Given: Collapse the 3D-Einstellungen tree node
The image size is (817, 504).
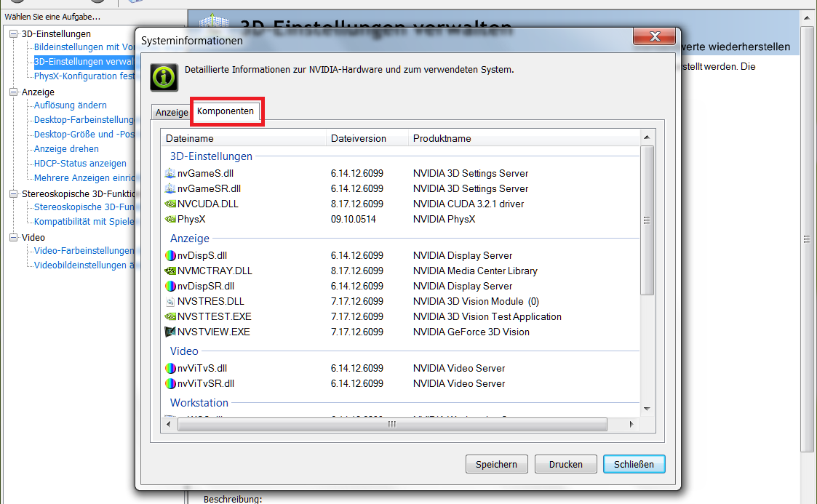Looking at the screenshot, I should tap(14, 34).
